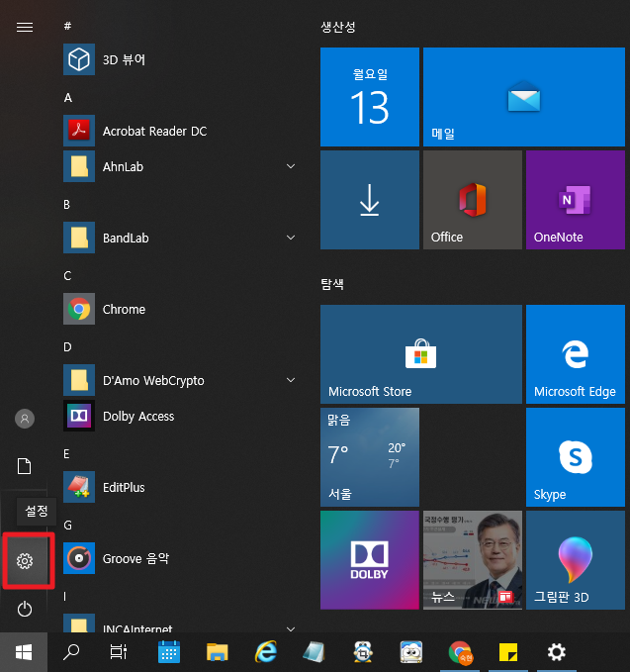This screenshot has width=630, height=672.
Task: Open the calendar tile showing 월요일 13
Action: [x=370, y=97]
